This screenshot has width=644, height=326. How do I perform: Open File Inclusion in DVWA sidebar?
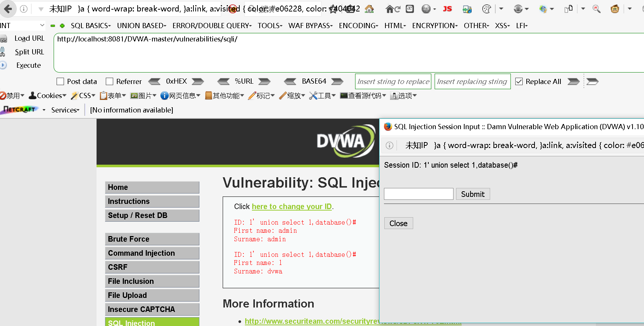click(152, 281)
